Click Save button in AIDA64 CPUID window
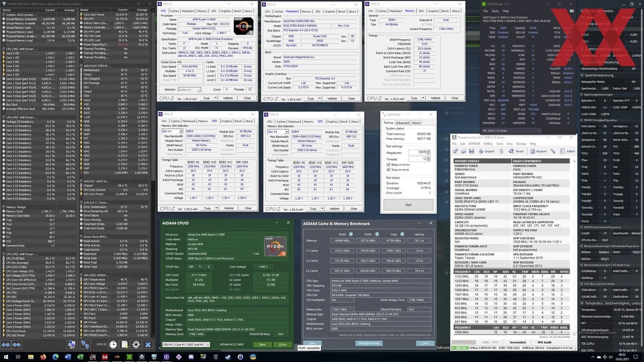Image resolution: width=644 pixels, height=362 pixels. click(x=262, y=344)
